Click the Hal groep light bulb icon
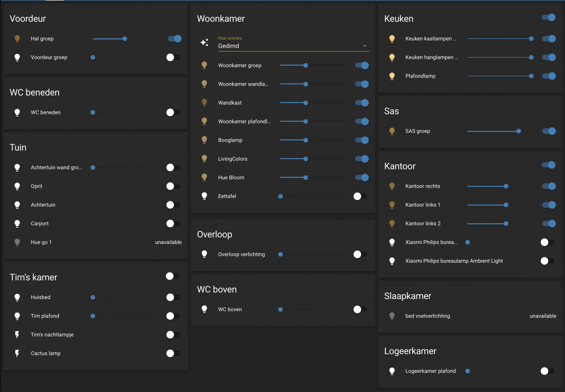 [x=17, y=39]
